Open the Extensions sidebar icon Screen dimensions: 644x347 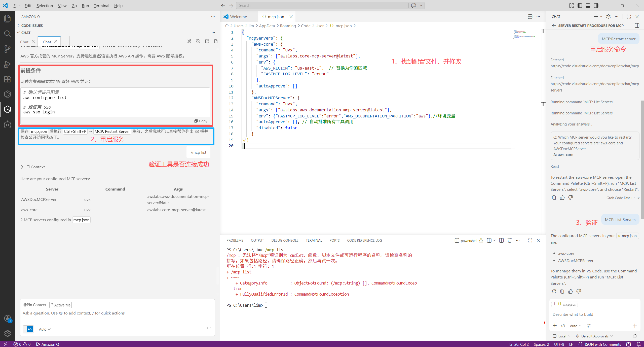(x=7, y=79)
